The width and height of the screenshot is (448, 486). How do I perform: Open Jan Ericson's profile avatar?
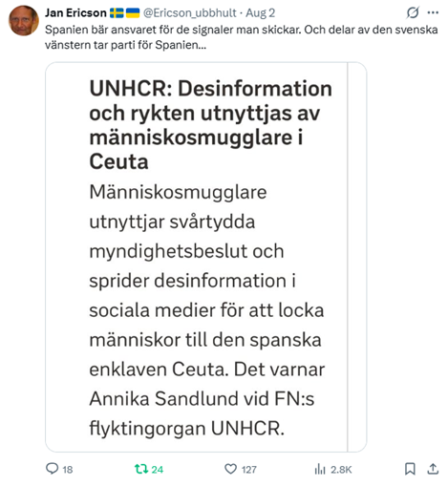tap(24, 20)
